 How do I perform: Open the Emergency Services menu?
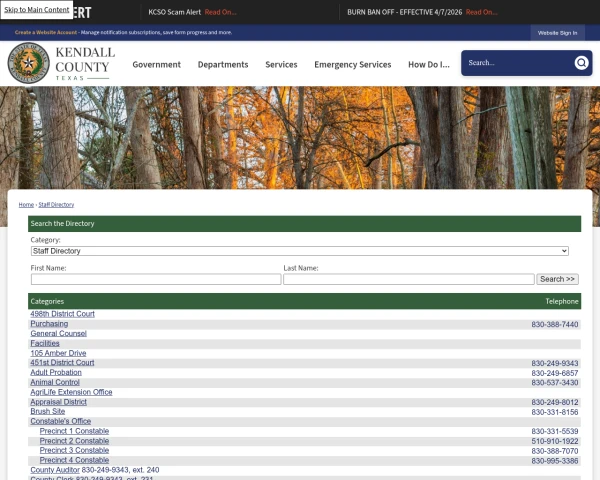click(353, 65)
